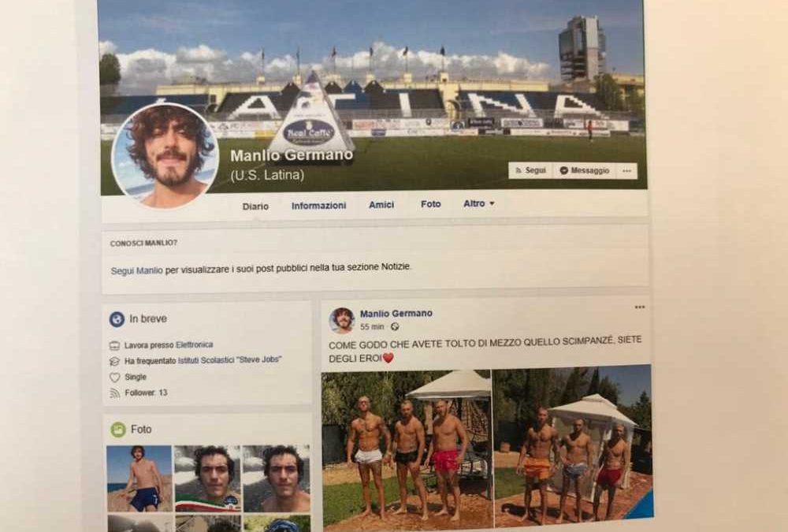The image size is (788, 532).
Task: Expand the Altro tab dropdown
Action: point(479,203)
